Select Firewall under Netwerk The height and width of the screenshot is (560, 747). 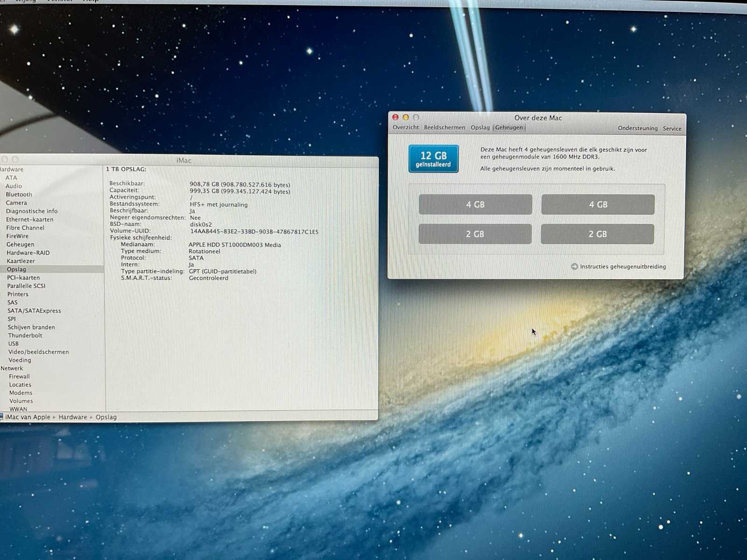[19, 377]
